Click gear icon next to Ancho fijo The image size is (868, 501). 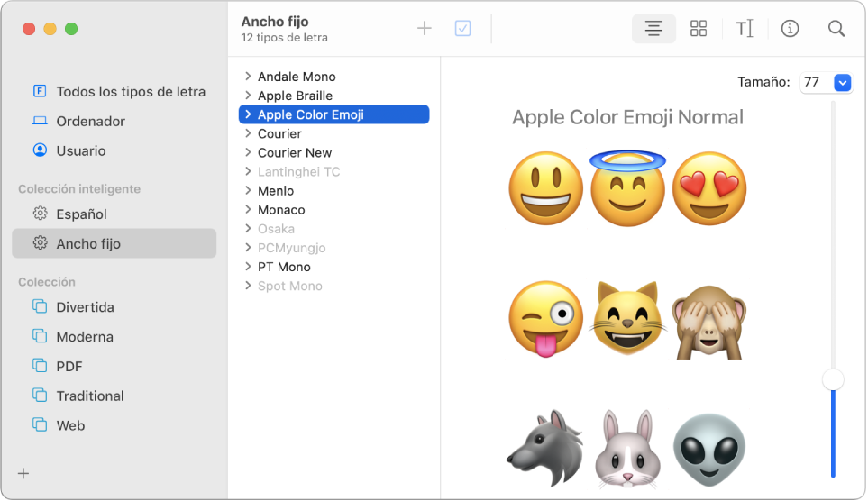pos(40,243)
